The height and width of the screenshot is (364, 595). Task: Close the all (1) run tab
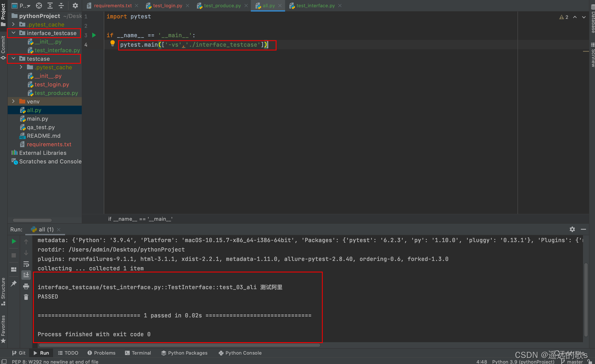point(58,229)
